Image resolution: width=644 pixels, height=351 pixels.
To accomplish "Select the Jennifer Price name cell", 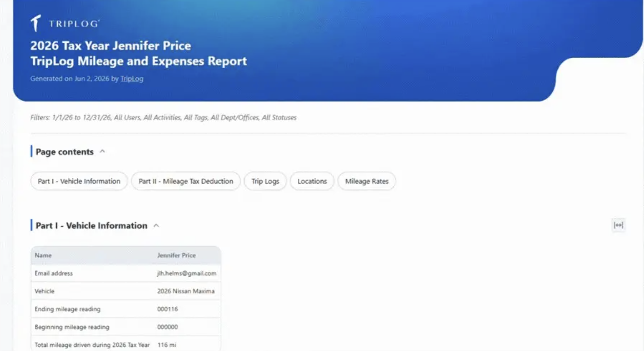I will click(176, 255).
